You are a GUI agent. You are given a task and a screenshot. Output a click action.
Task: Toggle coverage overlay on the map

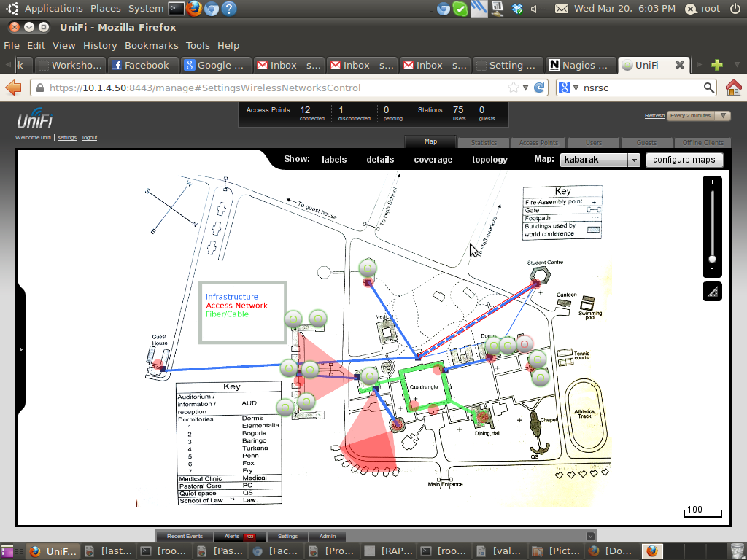pos(433,160)
